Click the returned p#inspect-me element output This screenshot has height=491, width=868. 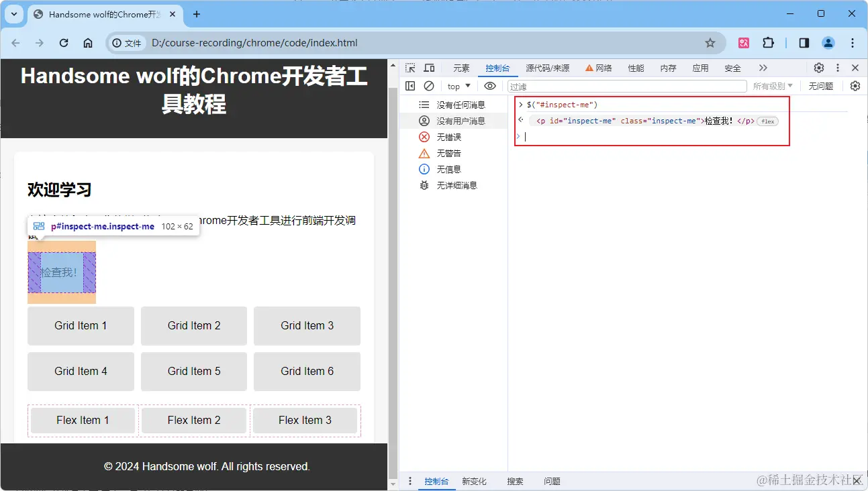tap(645, 121)
